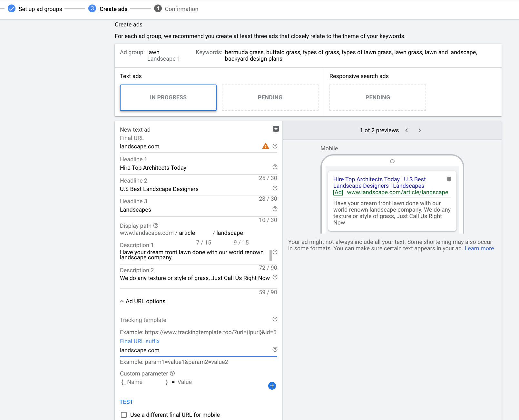Click the TEST button
The width and height of the screenshot is (519, 420).
[x=126, y=402]
